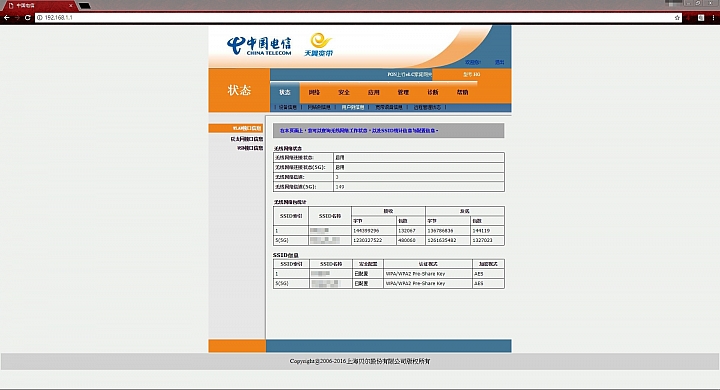
Task: Click the extension icon next to the Chrome menu
Action: (x=701, y=17)
